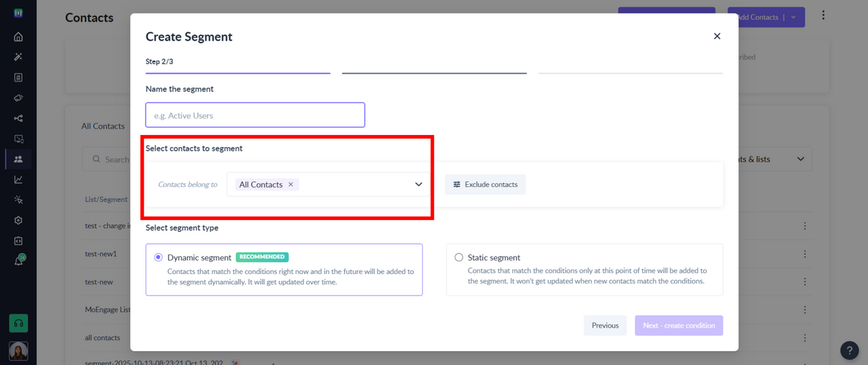Open the megaphone campaigns sidebar icon
This screenshot has width=868, height=365.
pyautogui.click(x=18, y=98)
